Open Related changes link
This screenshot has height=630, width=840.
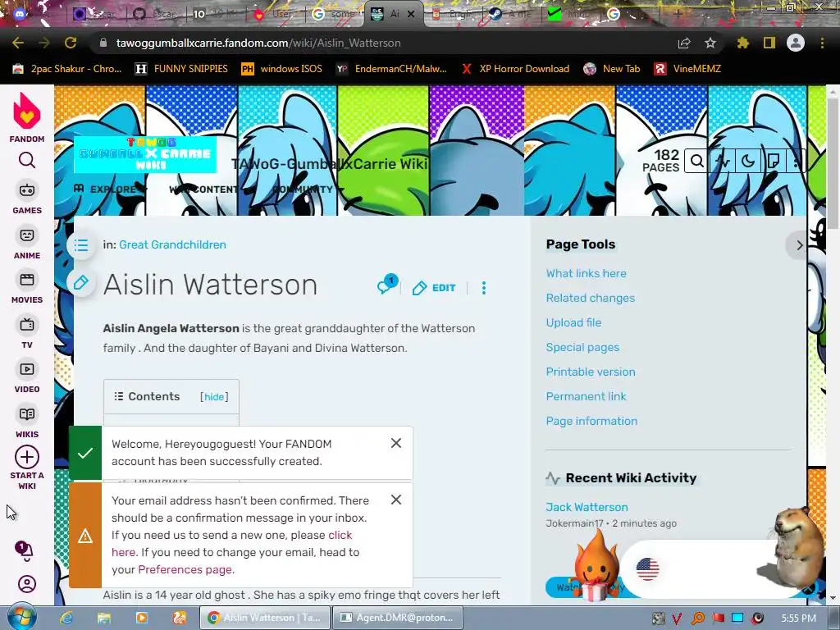click(x=591, y=298)
